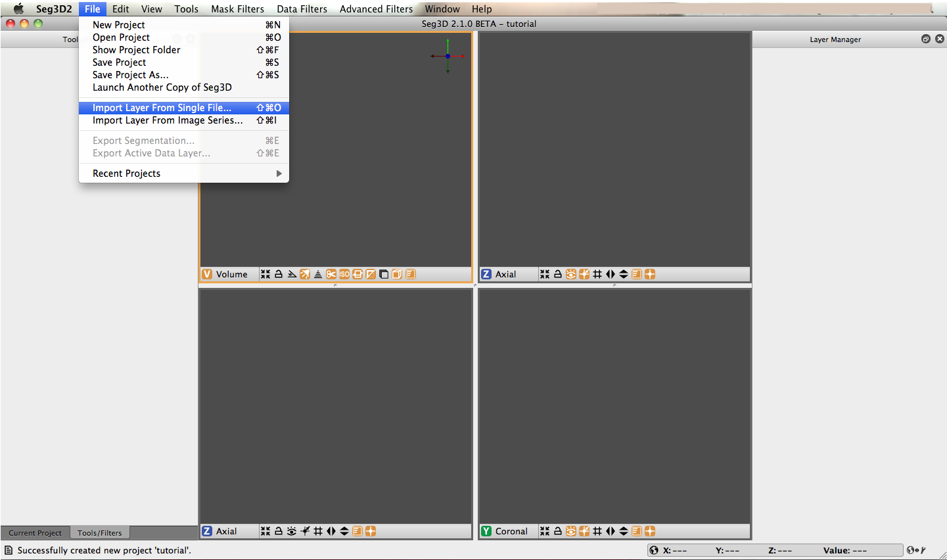The width and height of the screenshot is (947, 560).
Task: Click the orange cube icon in the Volume viewer
Action: (397, 274)
